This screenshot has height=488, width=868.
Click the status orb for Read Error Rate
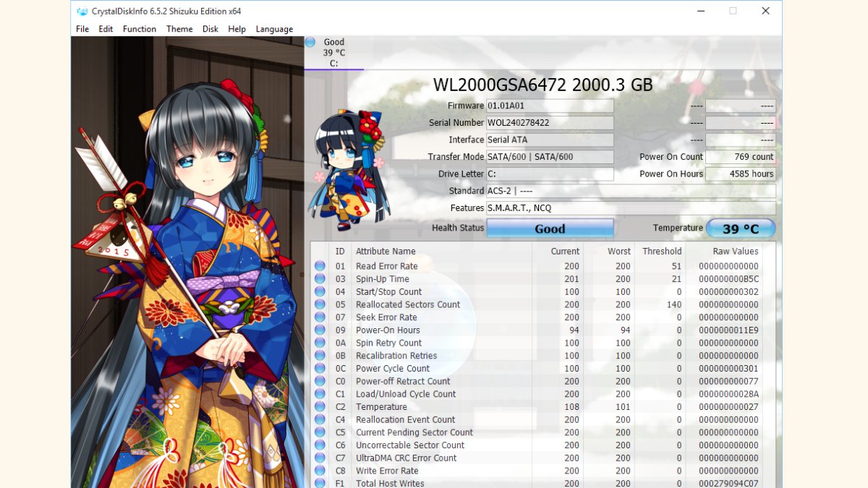click(320, 266)
